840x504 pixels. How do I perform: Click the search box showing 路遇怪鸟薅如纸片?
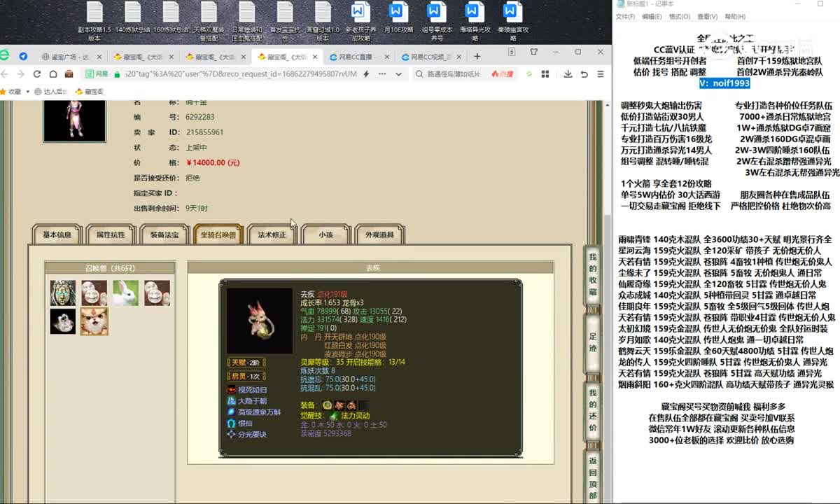(454, 74)
